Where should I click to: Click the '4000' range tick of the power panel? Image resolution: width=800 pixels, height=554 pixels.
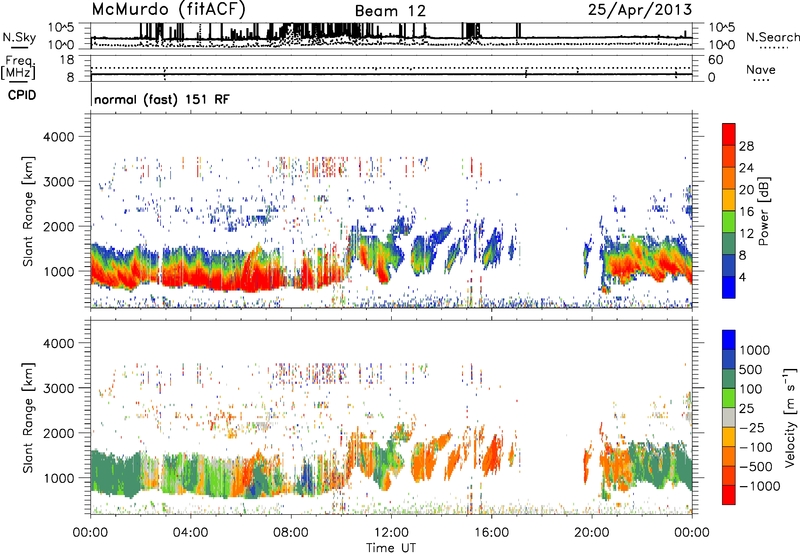tap(58, 137)
